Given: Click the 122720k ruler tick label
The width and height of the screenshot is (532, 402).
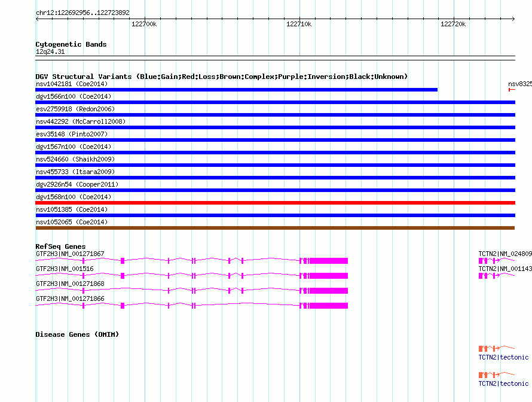Looking at the screenshot, I should [453, 24].
